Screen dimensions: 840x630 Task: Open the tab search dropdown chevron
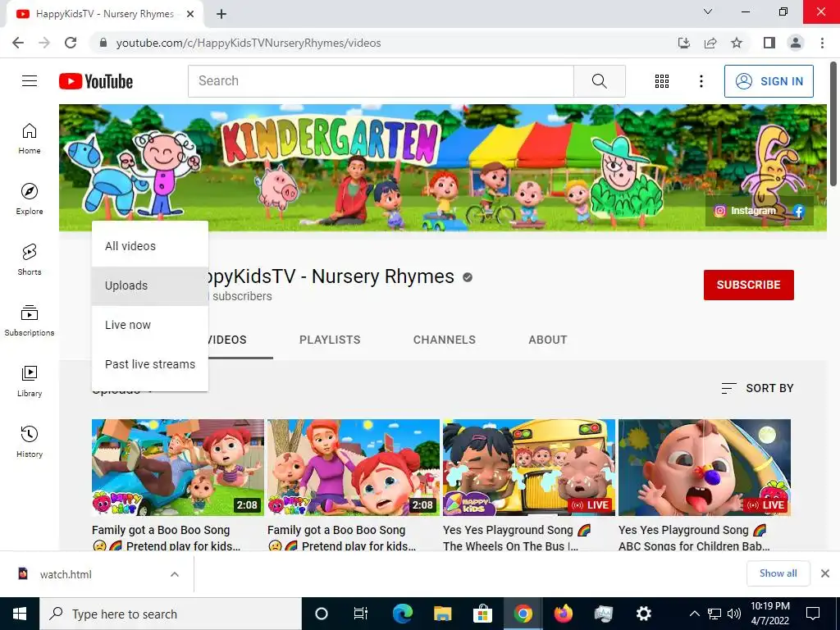(708, 11)
